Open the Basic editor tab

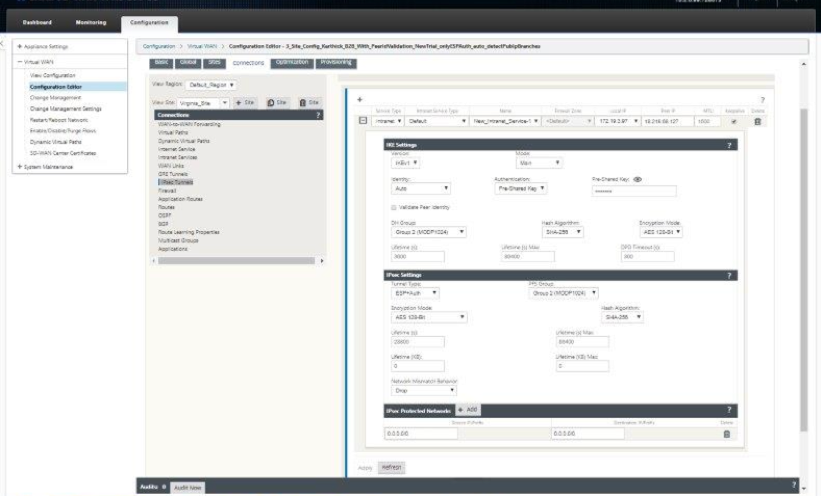161,63
